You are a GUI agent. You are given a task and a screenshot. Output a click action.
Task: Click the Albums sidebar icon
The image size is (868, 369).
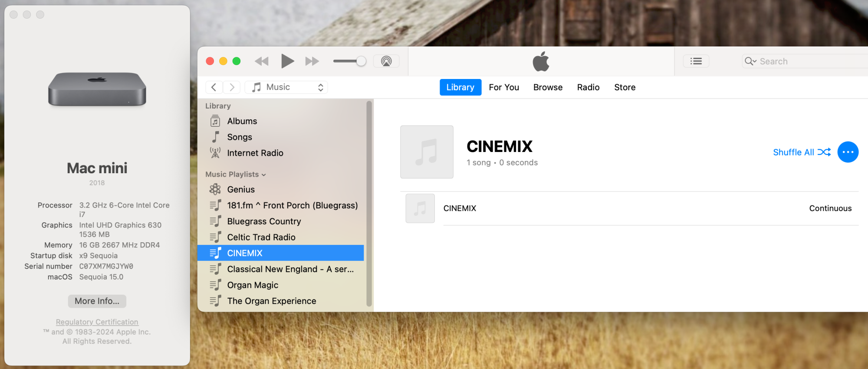pyautogui.click(x=215, y=121)
